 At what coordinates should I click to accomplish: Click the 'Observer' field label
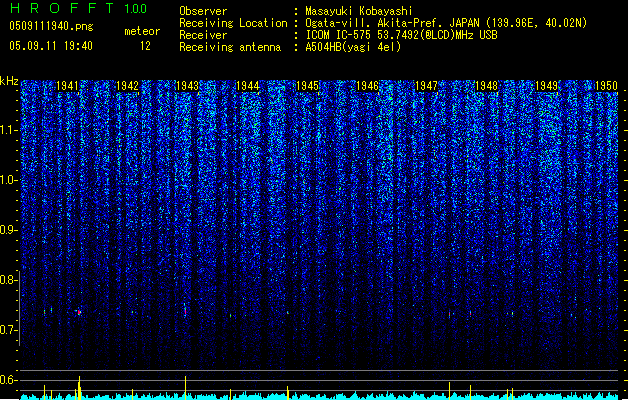pos(203,11)
